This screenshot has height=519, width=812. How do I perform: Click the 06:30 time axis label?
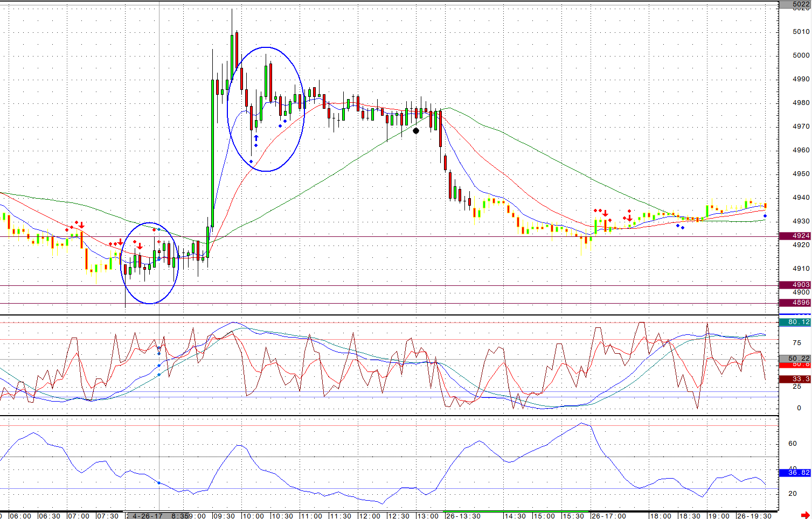click(50, 516)
